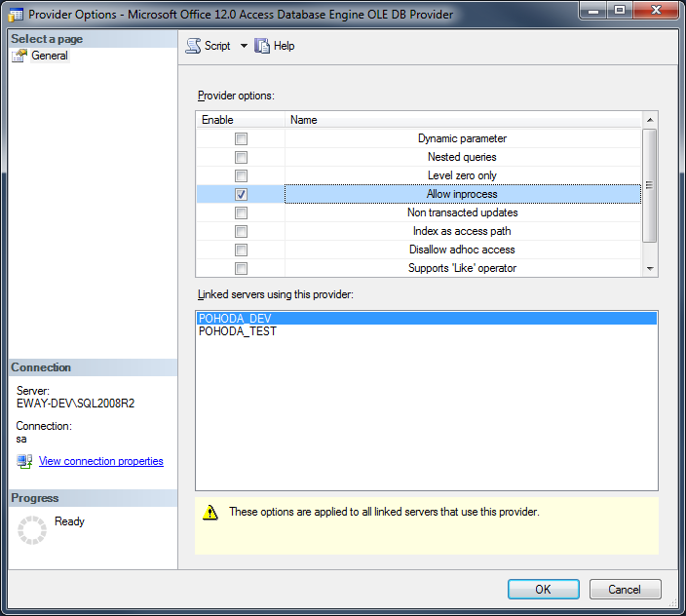
Task: Click the Help book icon
Action: 262,46
